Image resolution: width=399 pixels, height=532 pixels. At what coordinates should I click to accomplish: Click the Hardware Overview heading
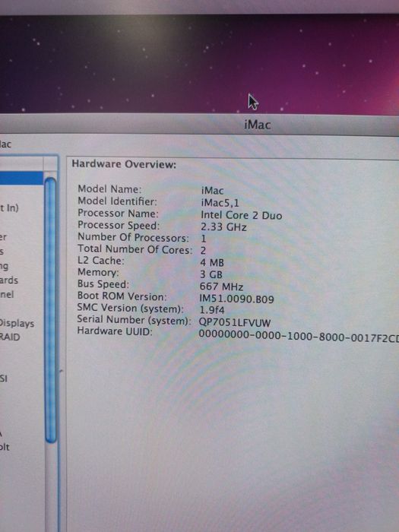click(x=124, y=164)
